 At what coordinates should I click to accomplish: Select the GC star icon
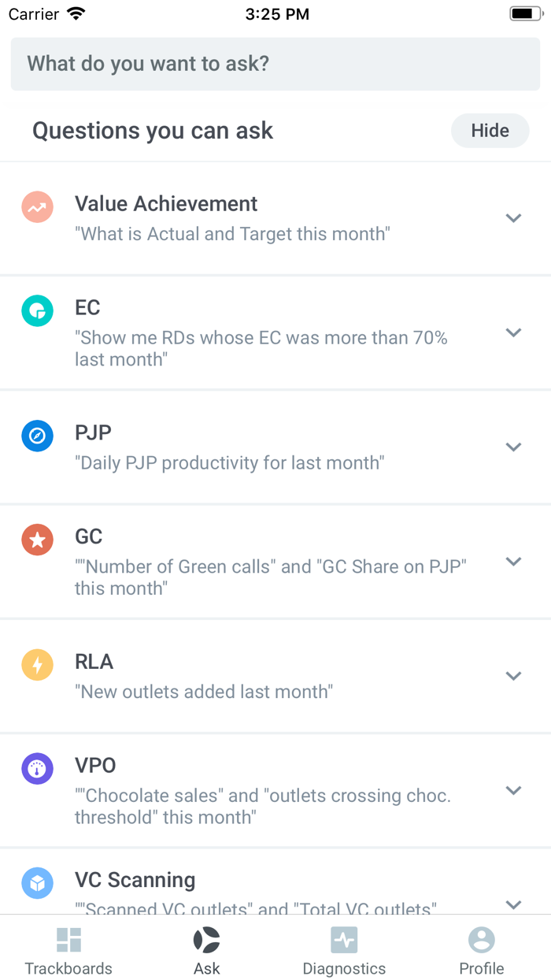pos(37,539)
